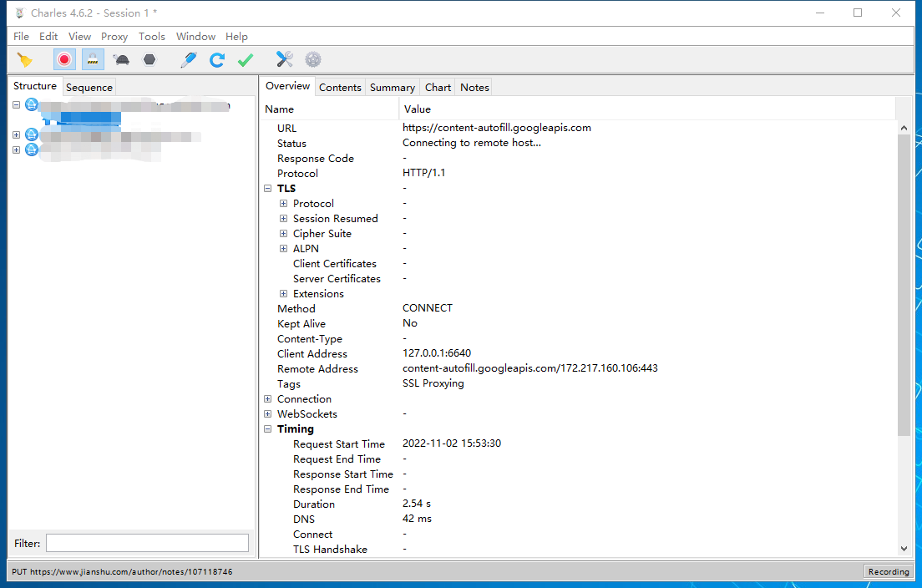
Task: Select the DNS 42 ms value
Action: [417, 519]
